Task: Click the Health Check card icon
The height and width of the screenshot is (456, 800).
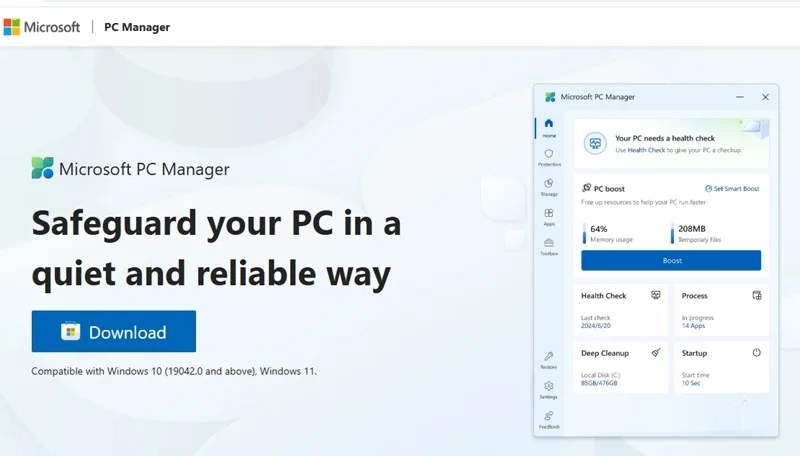Action: tap(656, 295)
